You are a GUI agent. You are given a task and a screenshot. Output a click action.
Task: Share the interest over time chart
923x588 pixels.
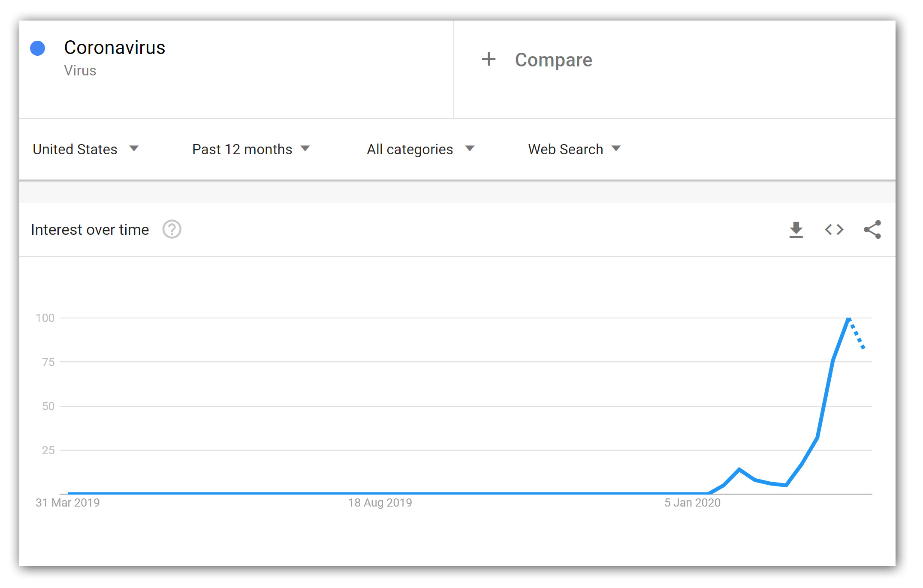[x=872, y=230]
